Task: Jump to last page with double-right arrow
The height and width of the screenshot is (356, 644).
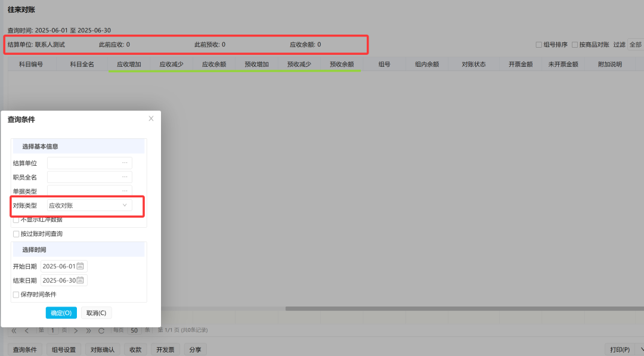Action: (x=89, y=330)
